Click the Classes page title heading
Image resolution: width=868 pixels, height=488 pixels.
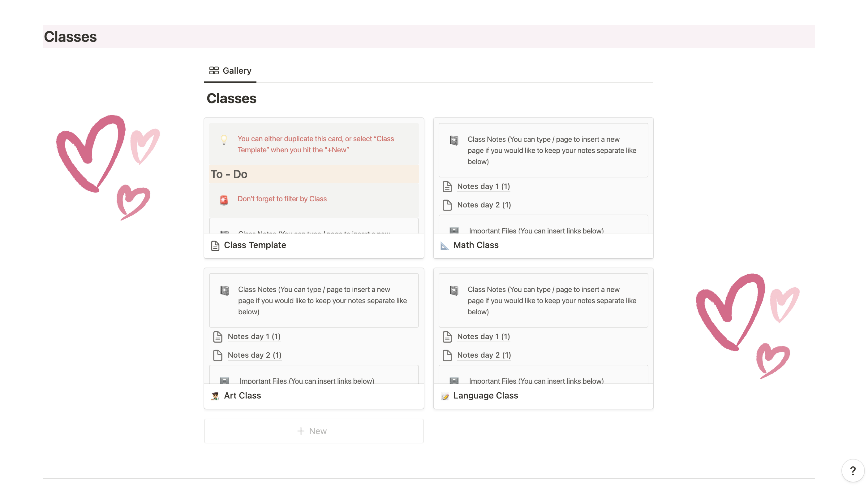(x=71, y=37)
